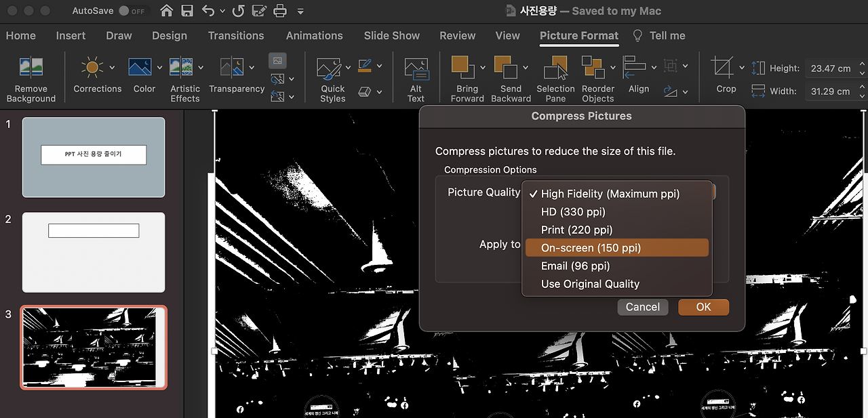Click the Artistic Effects icon
Viewport: 868px width, 418px height.
tap(181, 67)
